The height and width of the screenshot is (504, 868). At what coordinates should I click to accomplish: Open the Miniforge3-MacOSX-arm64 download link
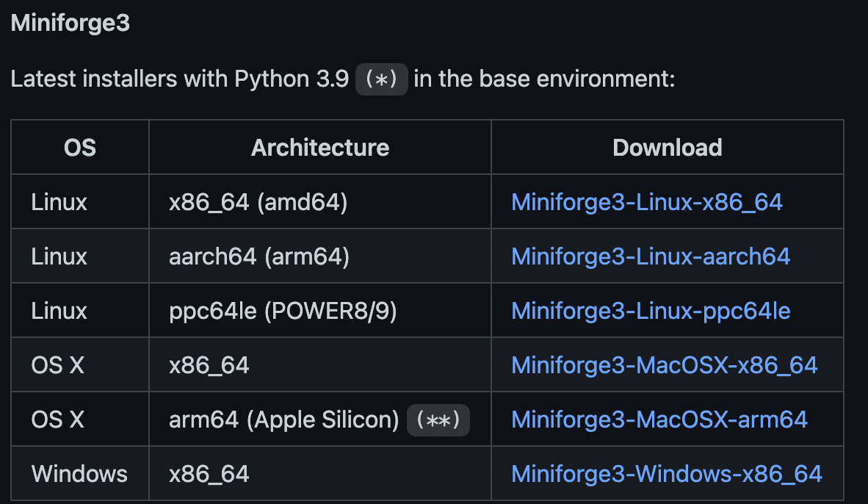659,420
